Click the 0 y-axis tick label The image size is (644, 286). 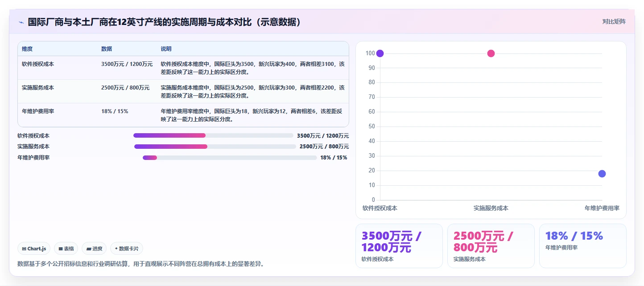coord(373,200)
